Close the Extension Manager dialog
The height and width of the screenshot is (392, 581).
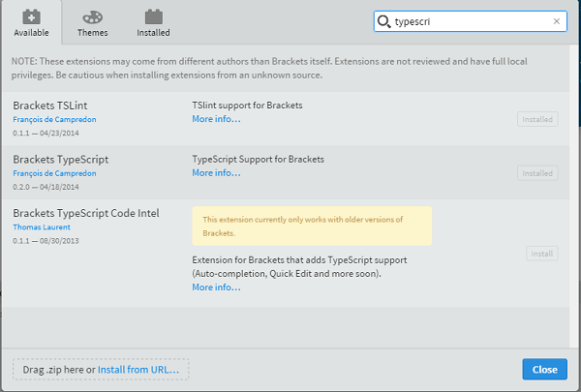point(544,369)
